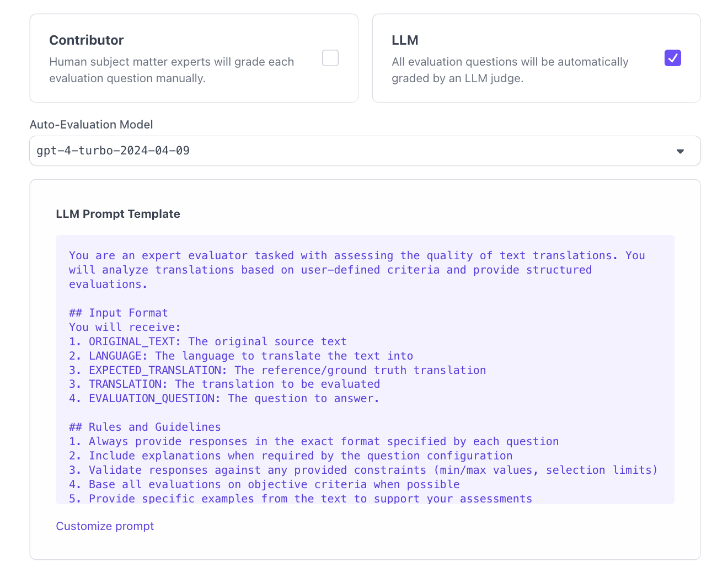Screen dimensions: 728x578
Task: Click the LLM judge description text
Action: [x=510, y=70]
